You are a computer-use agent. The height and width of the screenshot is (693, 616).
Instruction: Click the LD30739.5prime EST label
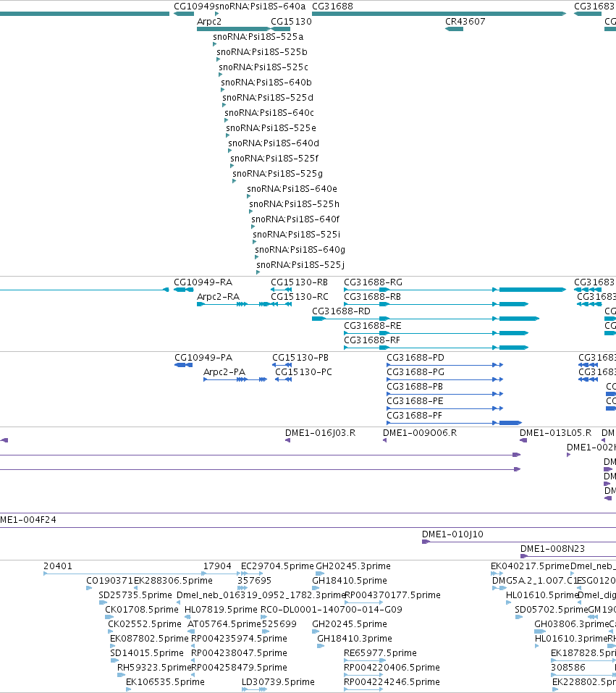tap(279, 682)
